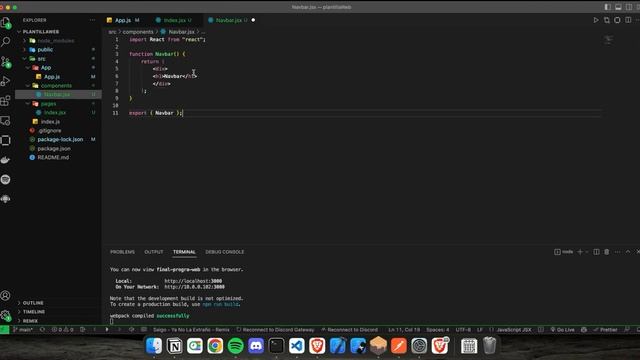Open Spotify from the dock
640x360 pixels.
236,346
